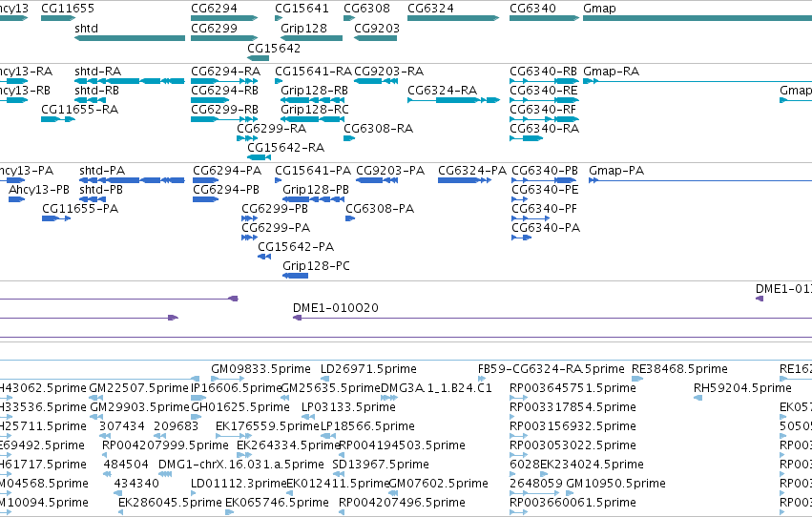Click the Grip128-PC protein label
Viewport: 812px width, 517px height.
point(316,265)
